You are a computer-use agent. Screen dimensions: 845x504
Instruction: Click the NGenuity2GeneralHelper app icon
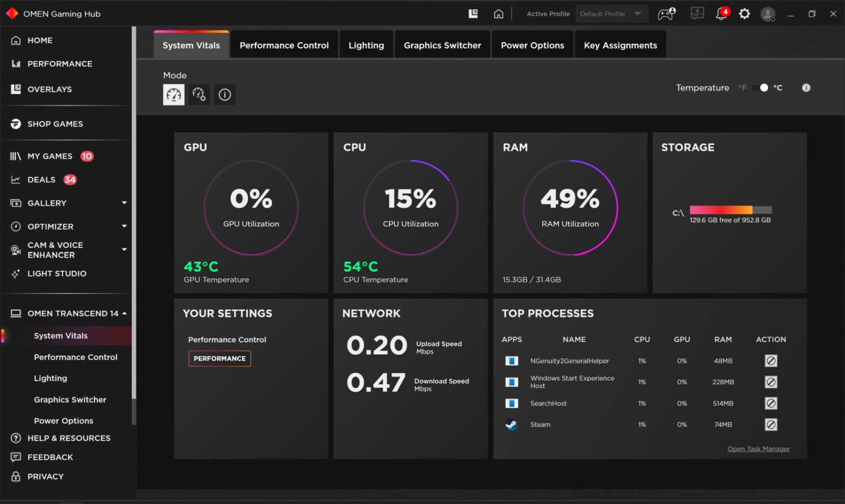[x=511, y=361]
